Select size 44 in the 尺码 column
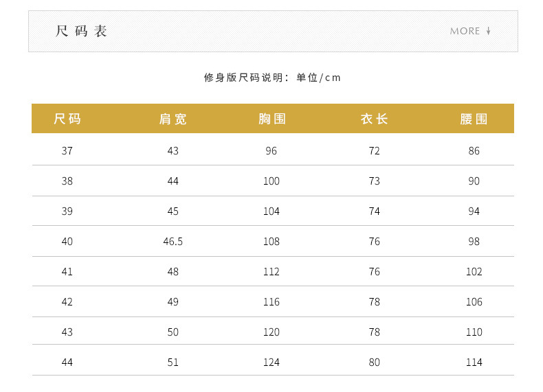 (x=67, y=362)
